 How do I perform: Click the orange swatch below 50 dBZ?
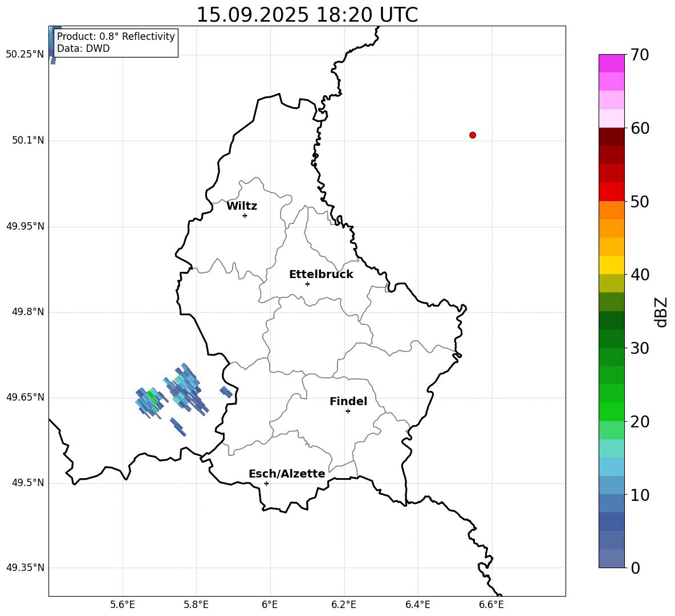click(612, 210)
